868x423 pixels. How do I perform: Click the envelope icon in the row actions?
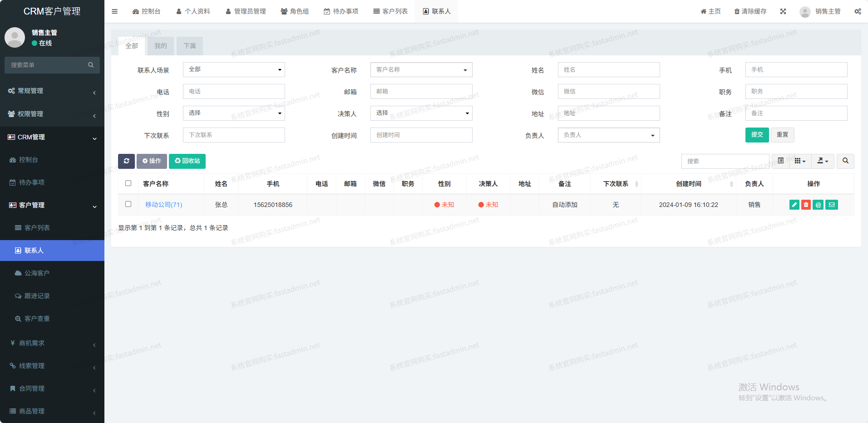click(x=831, y=205)
